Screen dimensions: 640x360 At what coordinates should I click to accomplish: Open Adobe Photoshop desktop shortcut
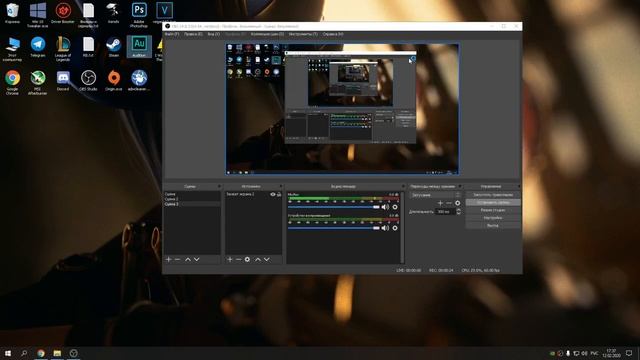(139, 15)
